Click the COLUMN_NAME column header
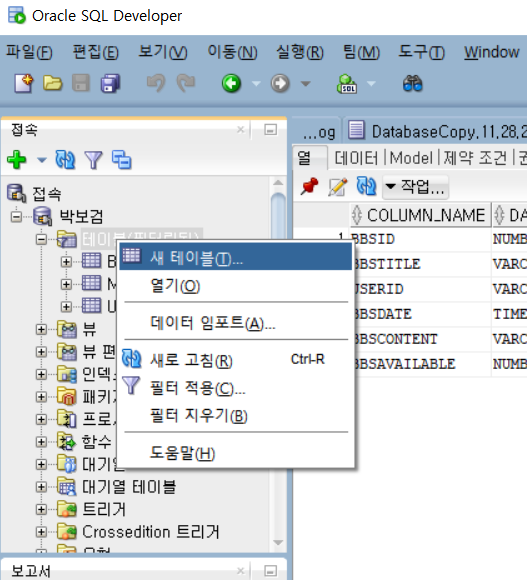The image size is (527, 580). pos(420,215)
